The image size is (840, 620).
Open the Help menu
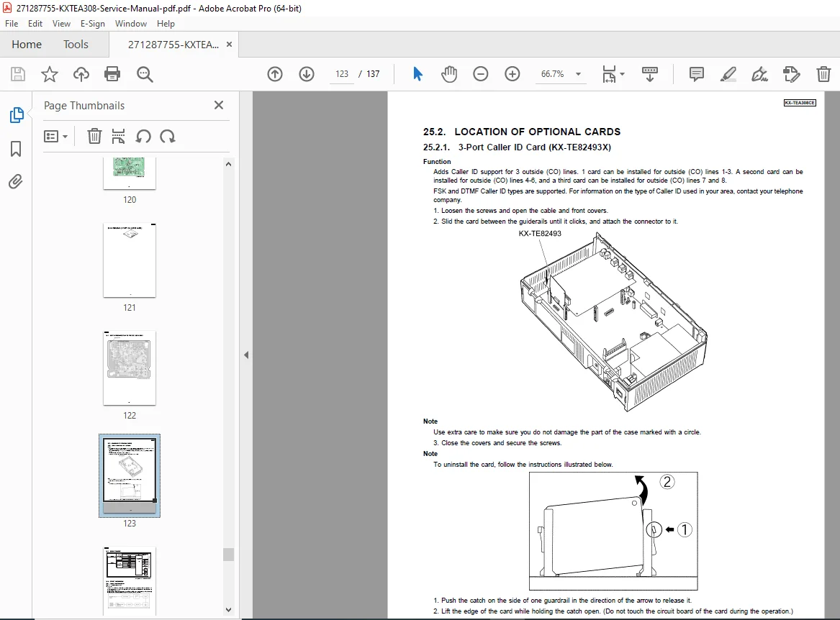[x=166, y=24]
